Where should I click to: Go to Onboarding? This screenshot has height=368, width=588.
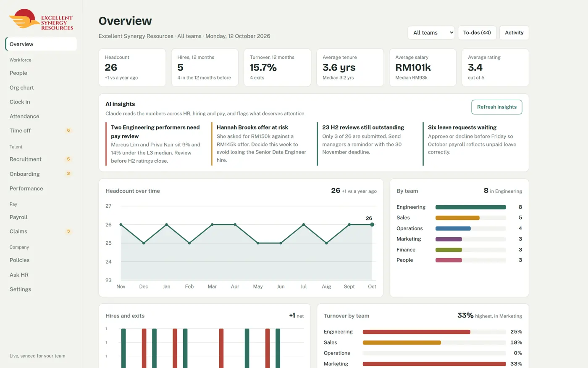point(41,174)
